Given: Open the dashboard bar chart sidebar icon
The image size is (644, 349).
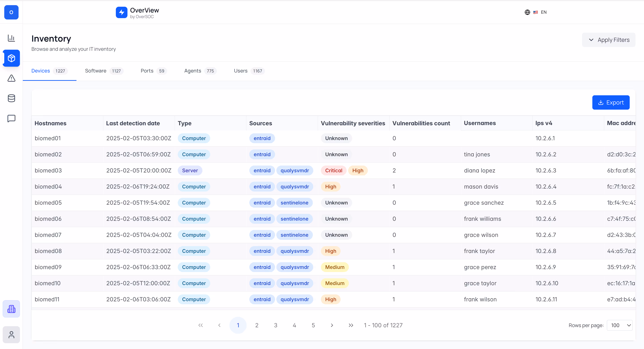Looking at the screenshot, I should tap(11, 38).
